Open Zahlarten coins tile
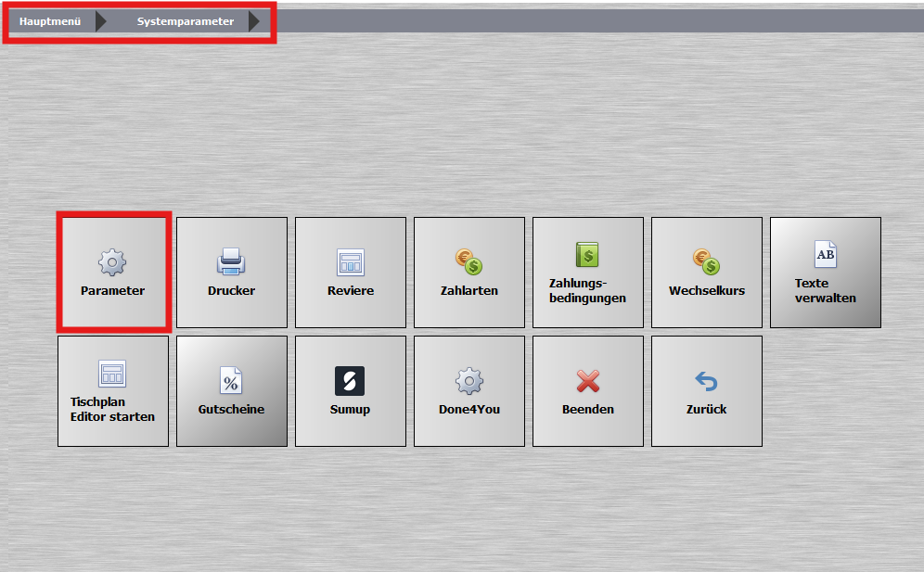This screenshot has width=924, height=572. pyautogui.click(x=469, y=273)
